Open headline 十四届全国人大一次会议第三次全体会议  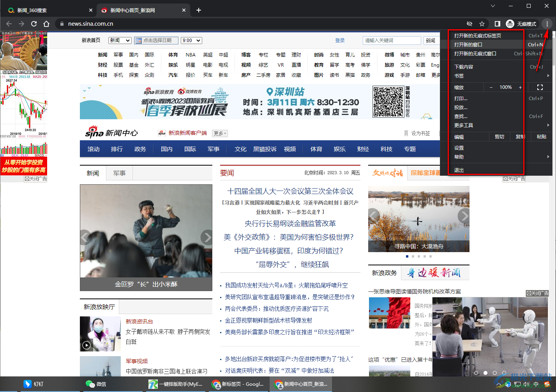tap(290, 191)
